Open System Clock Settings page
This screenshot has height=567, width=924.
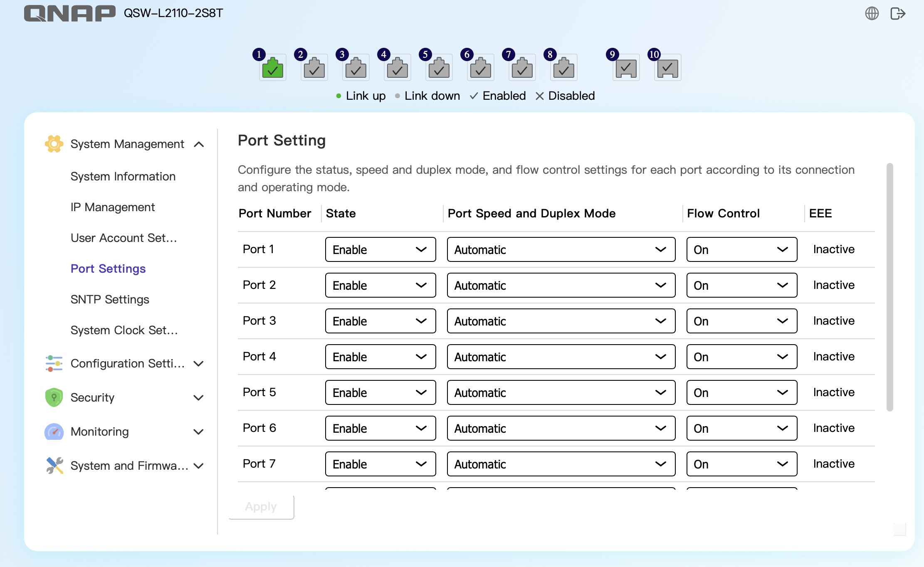pyautogui.click(x=124, y=330)
